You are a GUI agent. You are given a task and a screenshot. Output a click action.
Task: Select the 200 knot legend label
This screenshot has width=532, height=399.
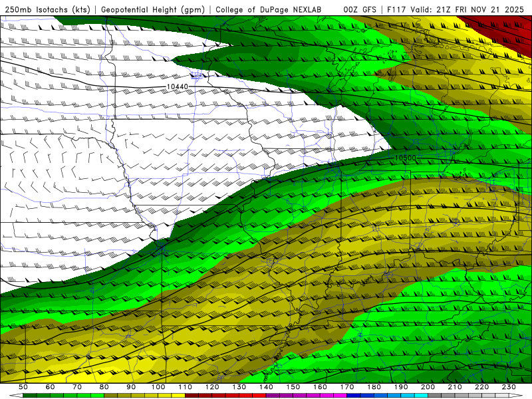click(x=428, y=387)
